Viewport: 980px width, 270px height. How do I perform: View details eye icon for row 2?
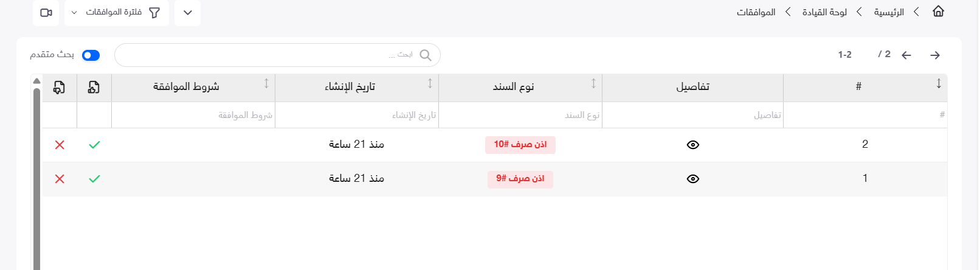693,145
